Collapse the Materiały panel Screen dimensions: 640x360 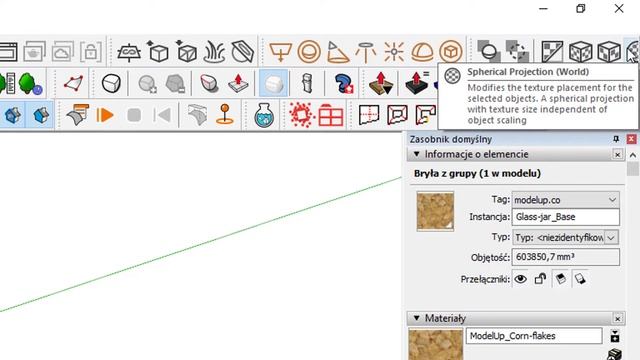click(416, 318)
